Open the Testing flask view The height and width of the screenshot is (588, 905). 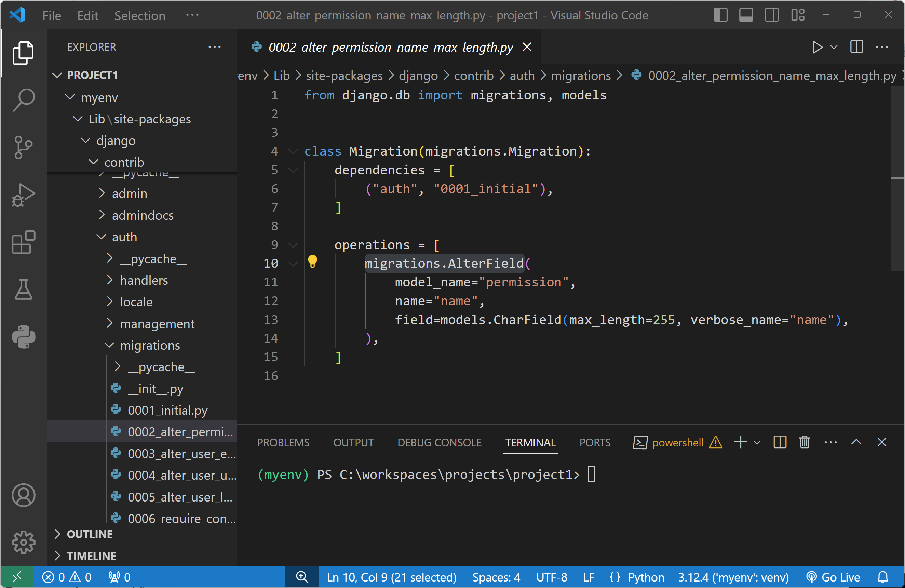23,290
